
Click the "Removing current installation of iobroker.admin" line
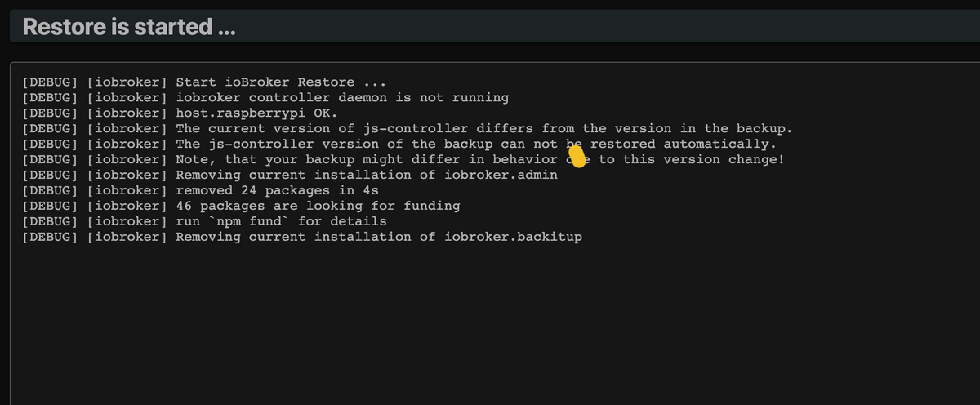pos(367,175)
